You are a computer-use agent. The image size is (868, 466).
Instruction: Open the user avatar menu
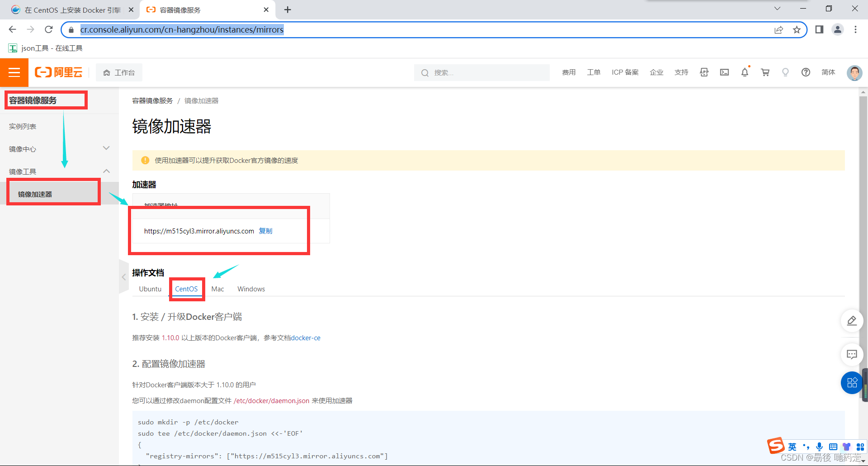pyautogui.click(x=854, y=72)
